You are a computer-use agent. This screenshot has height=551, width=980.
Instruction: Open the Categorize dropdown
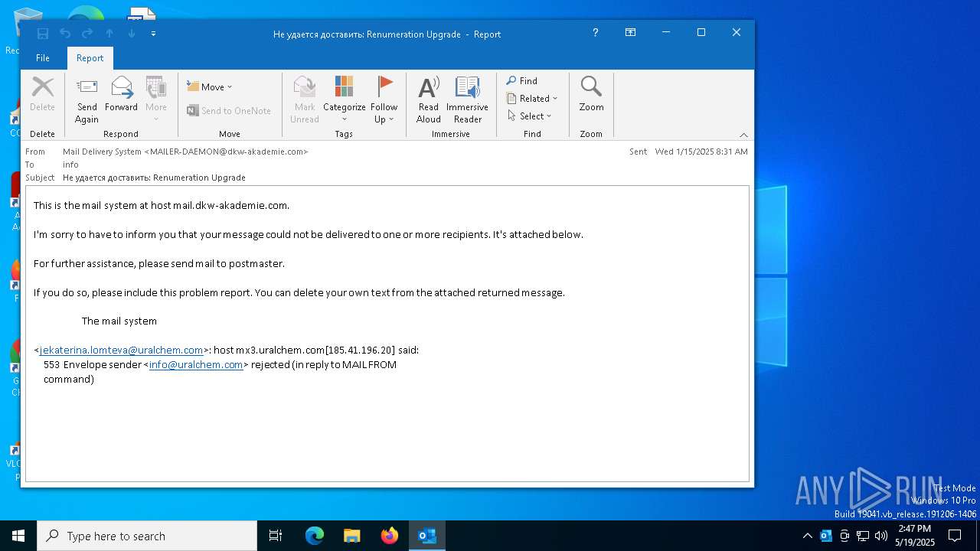(345, 99)
